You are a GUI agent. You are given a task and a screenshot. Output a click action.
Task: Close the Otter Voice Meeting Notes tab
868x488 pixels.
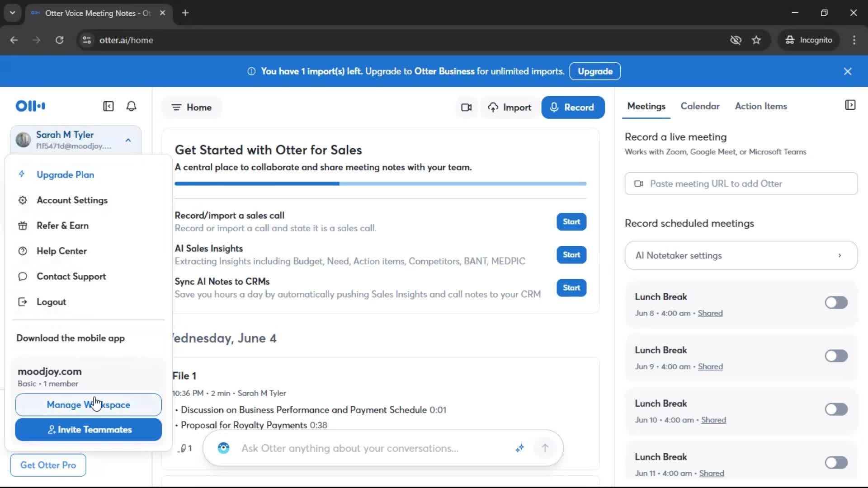162,13
